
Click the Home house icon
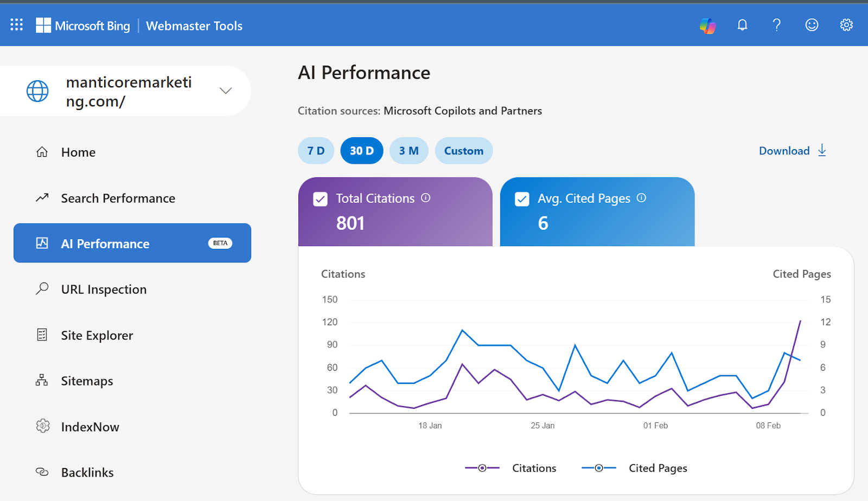click(x=42, y=152)
